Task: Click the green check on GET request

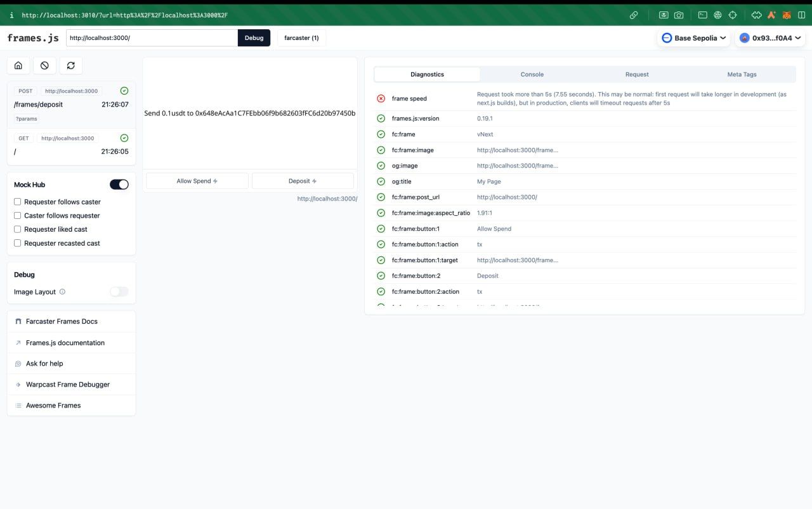Action: click(x=124, y=138)
